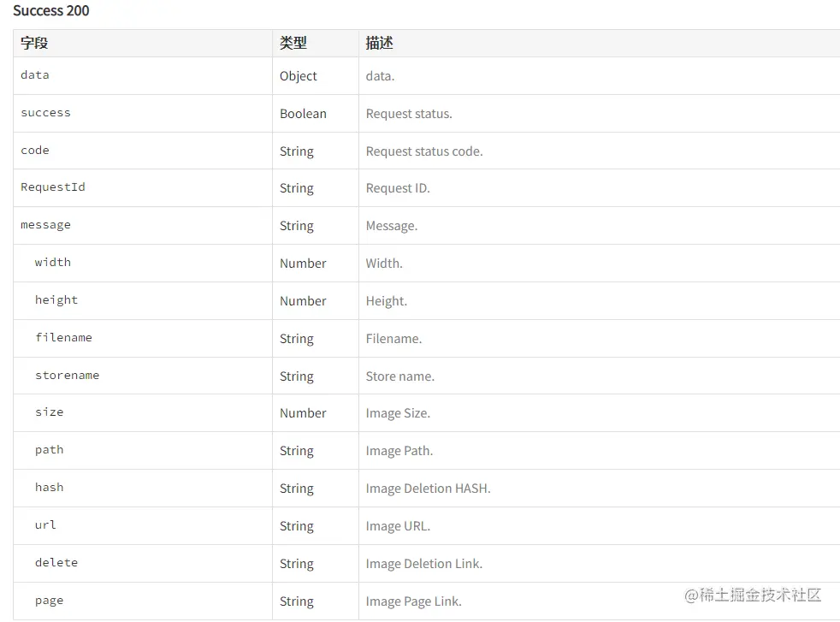Click the nested 'width' field
Screen dimensions: 840x622
click(x=53, y=263)
